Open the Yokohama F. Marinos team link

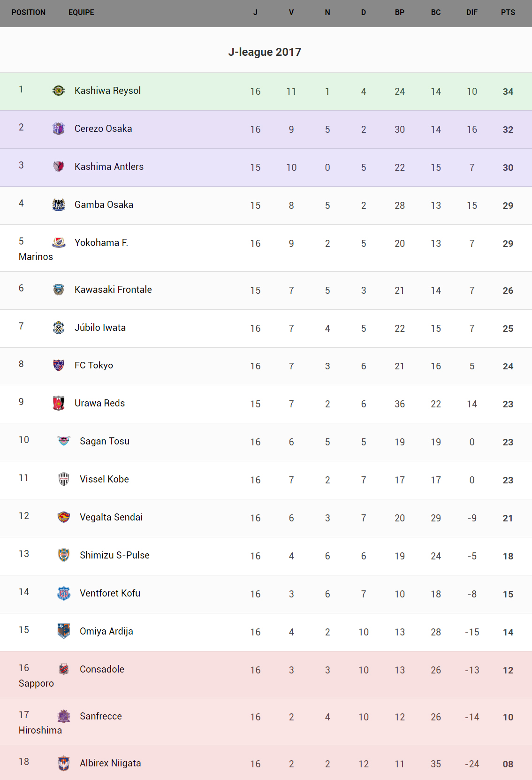pyautogui.click(x=101, y=243)
